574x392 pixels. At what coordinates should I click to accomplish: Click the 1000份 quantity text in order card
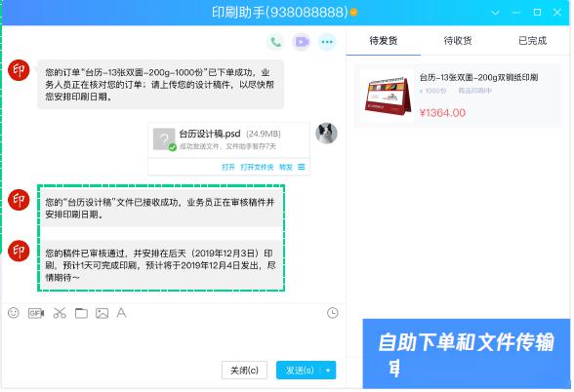click(432, 91)
